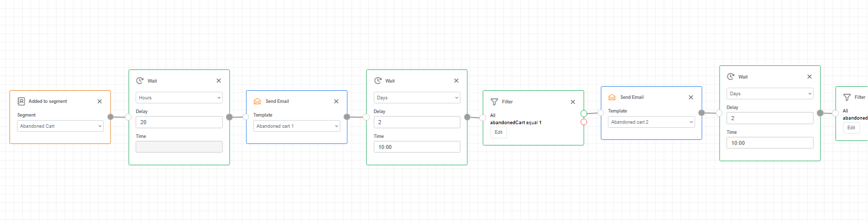Expand the Hours unit dropdown in the first Wait node

[x=179, y=98]
